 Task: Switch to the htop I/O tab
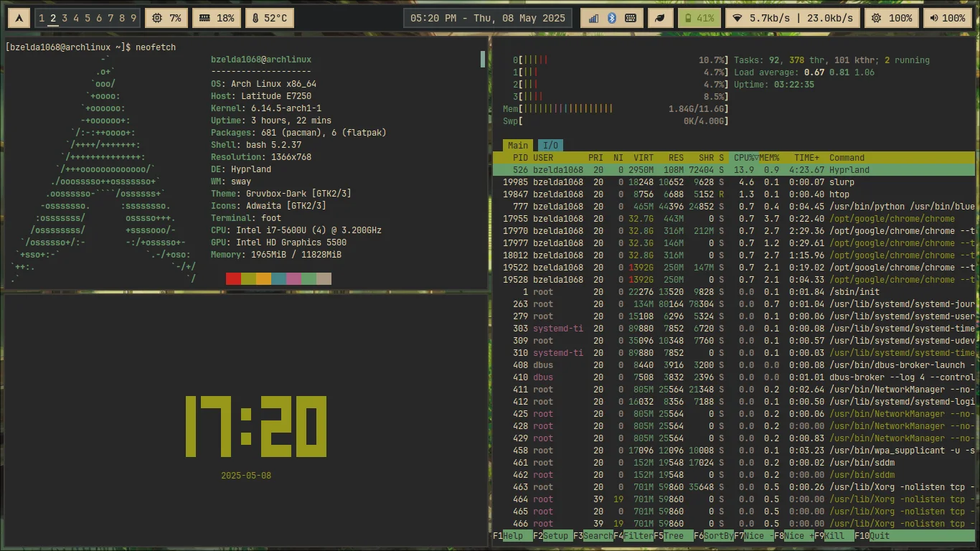pos(550,145)
